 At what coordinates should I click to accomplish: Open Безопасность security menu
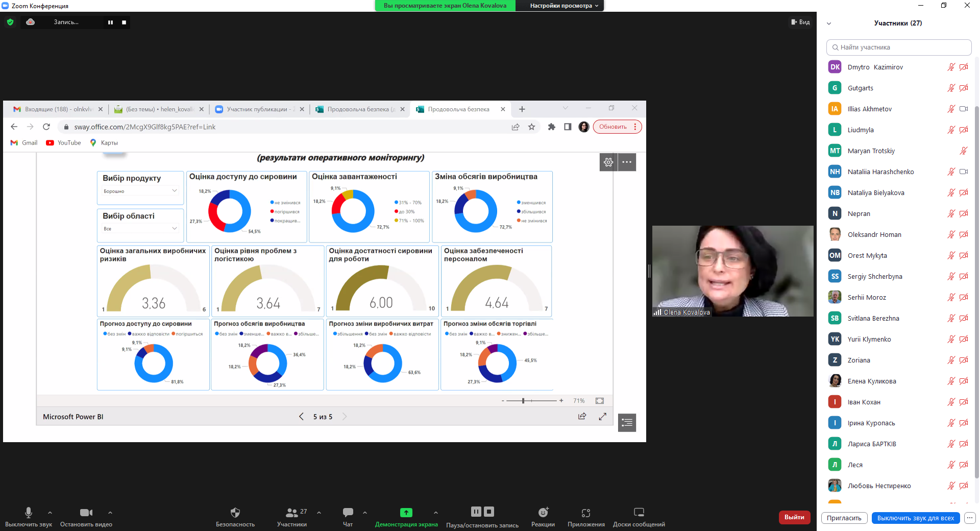tap(235, 516)
